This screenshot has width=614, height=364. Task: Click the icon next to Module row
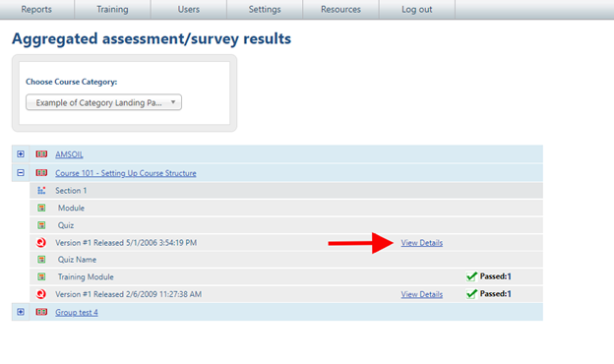coord(41,208)
